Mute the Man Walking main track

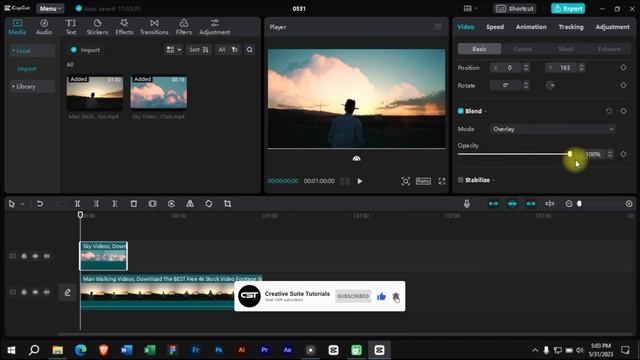(x=47, y=292)
